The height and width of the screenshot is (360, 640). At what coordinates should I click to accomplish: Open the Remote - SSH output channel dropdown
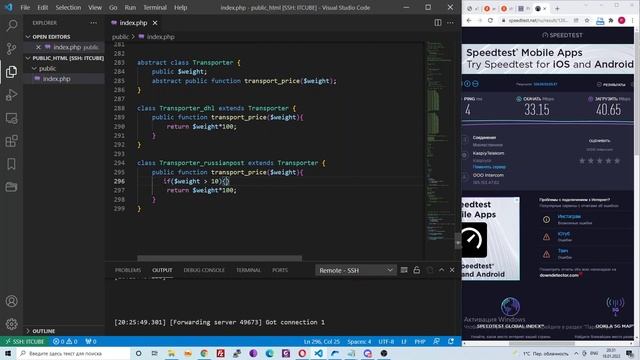pyautogui.click(x=356, y=270)
